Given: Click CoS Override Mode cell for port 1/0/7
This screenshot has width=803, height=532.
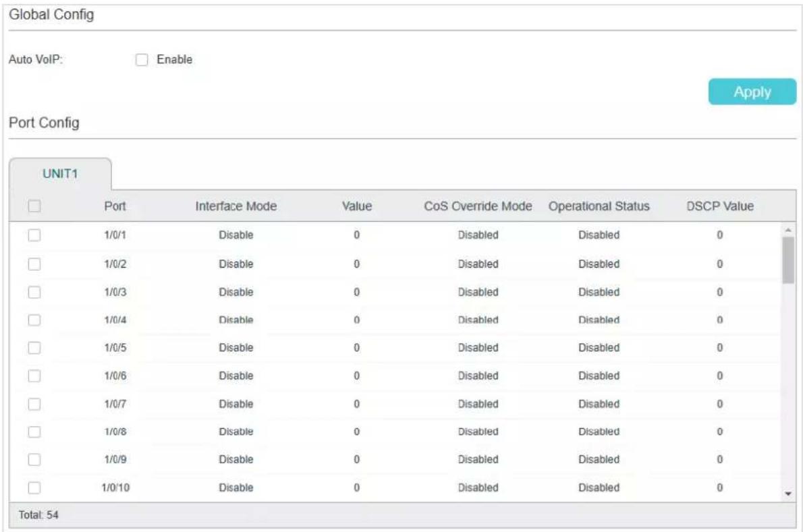Looking at the screenshot, I should click(478, 404).
